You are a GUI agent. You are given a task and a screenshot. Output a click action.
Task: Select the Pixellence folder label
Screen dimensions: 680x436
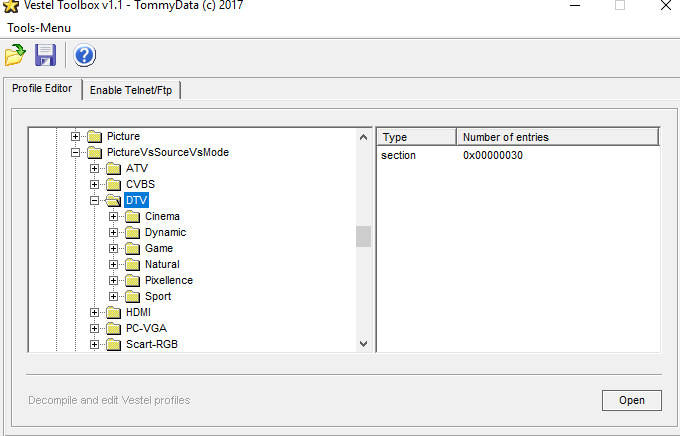click(169, 281)
